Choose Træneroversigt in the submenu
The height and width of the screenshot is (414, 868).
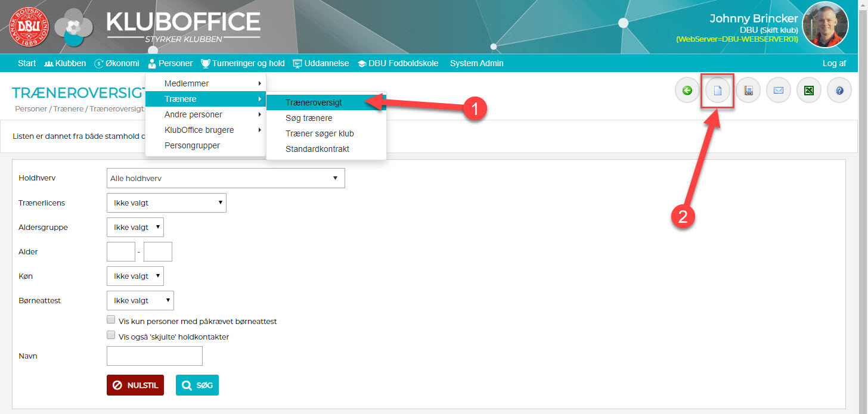[326, 102]
